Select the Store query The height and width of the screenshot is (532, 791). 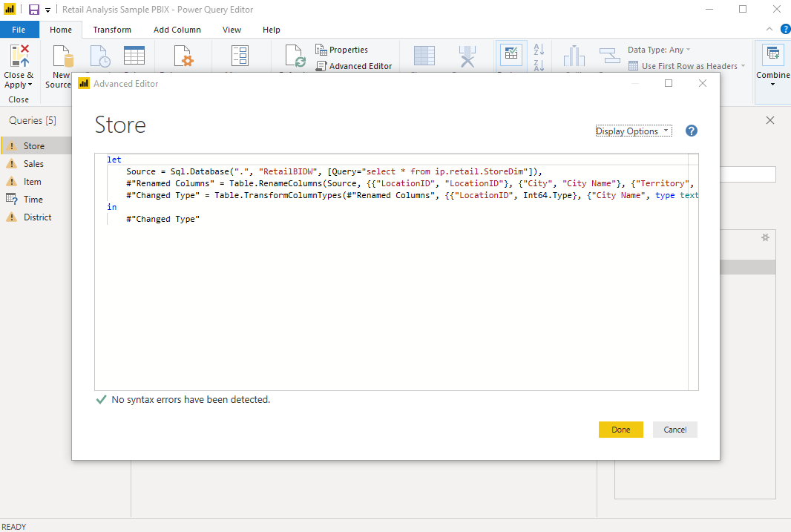point(36,145)
